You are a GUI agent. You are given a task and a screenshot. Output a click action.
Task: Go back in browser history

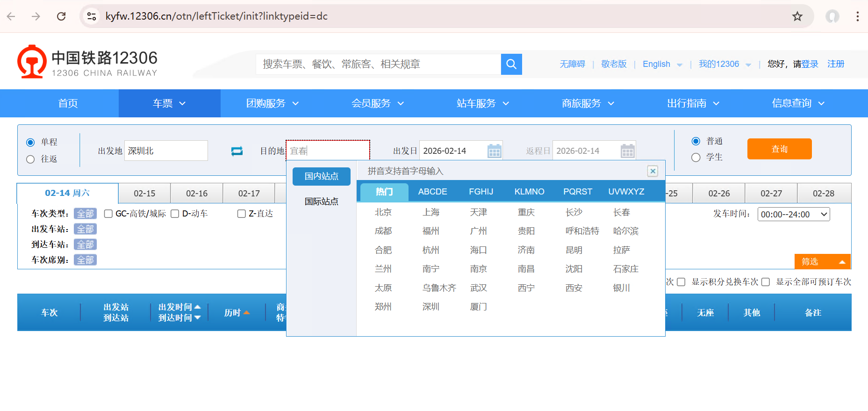pyautogui.click(x=11, y=16)
